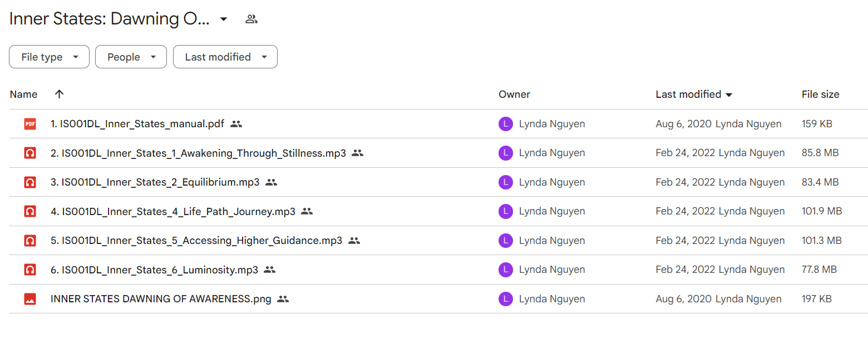Viewport: 868px width, 349px height.
Task: Click owner avatar in Accessing_Higher_Guidance row
Action: [505, 241]
